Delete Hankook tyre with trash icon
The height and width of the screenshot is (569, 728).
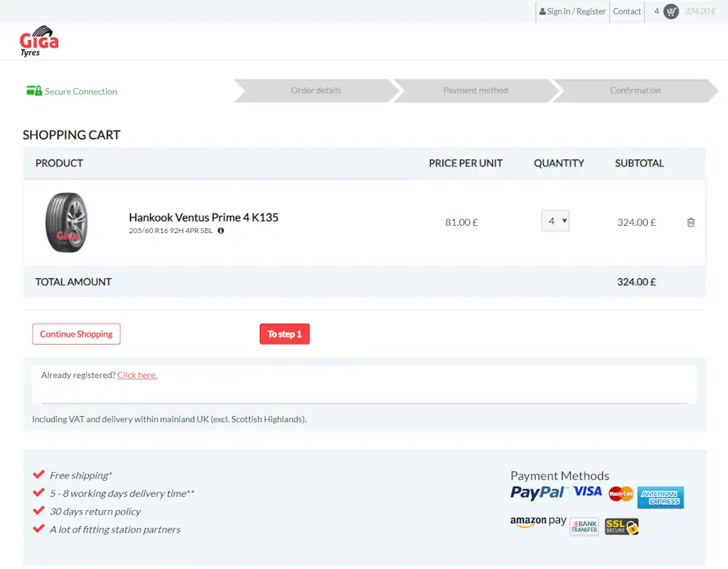click(x=690, y=222)
